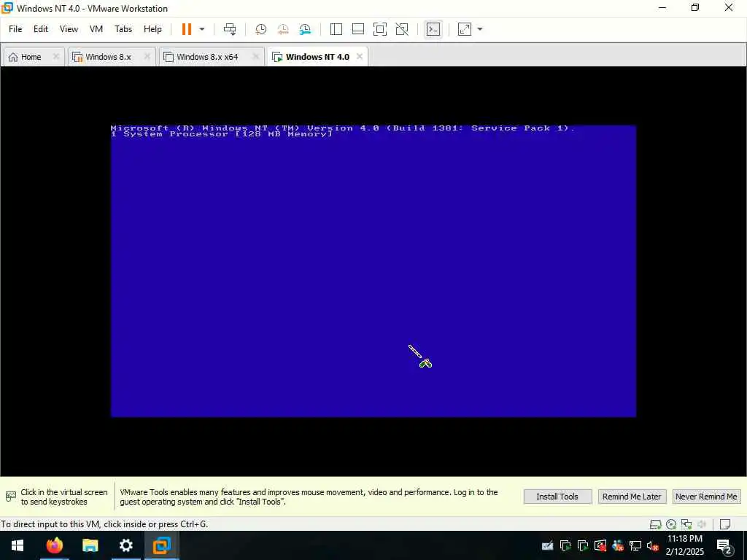This screenshot has width=747, height=560.
Task: Open the power options dropdown arrow
Action: point(202,29)
